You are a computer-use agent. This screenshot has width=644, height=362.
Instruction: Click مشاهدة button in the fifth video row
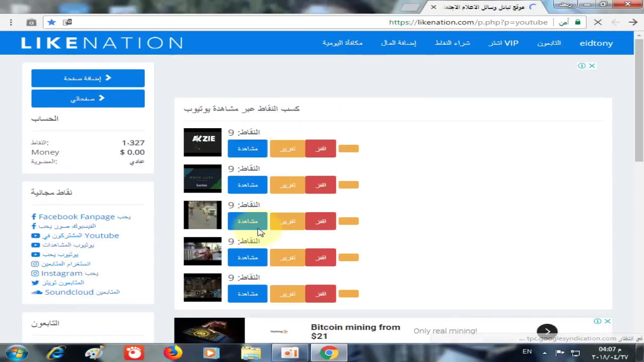(x=248, y=294)
